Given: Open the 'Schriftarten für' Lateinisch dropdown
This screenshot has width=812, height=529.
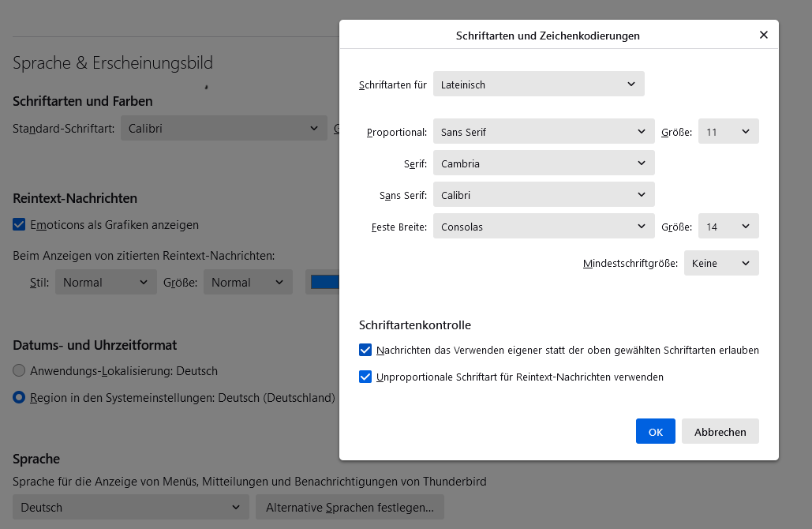Looking at the screenshot, I should tap(538, 84).
